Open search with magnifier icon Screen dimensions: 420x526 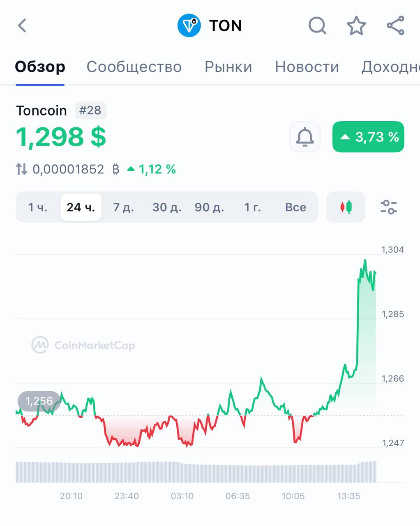(317, 25)
